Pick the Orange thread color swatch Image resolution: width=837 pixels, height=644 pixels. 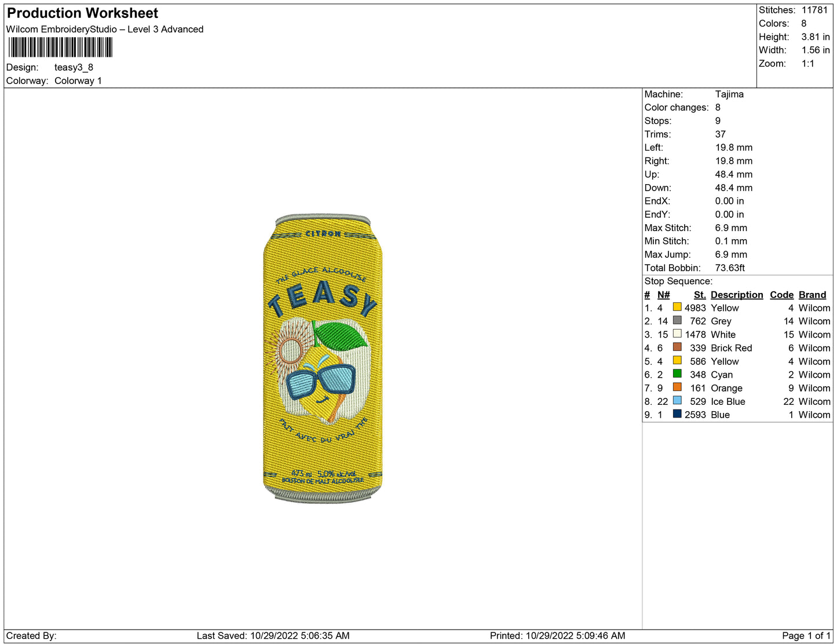pos(677,387)
